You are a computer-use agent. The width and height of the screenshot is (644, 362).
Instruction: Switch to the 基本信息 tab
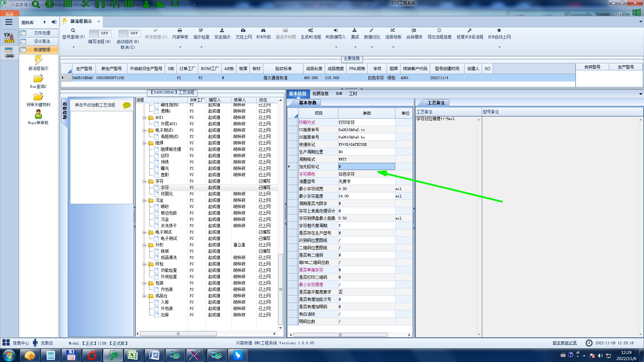(x=298, y=94)
